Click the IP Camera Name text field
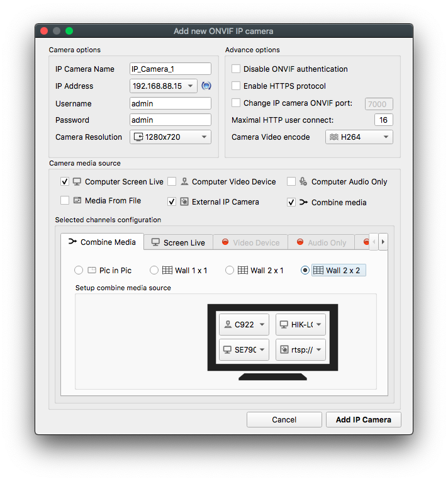Viewport: 448px width, 481px height. [x=170, y=69]
